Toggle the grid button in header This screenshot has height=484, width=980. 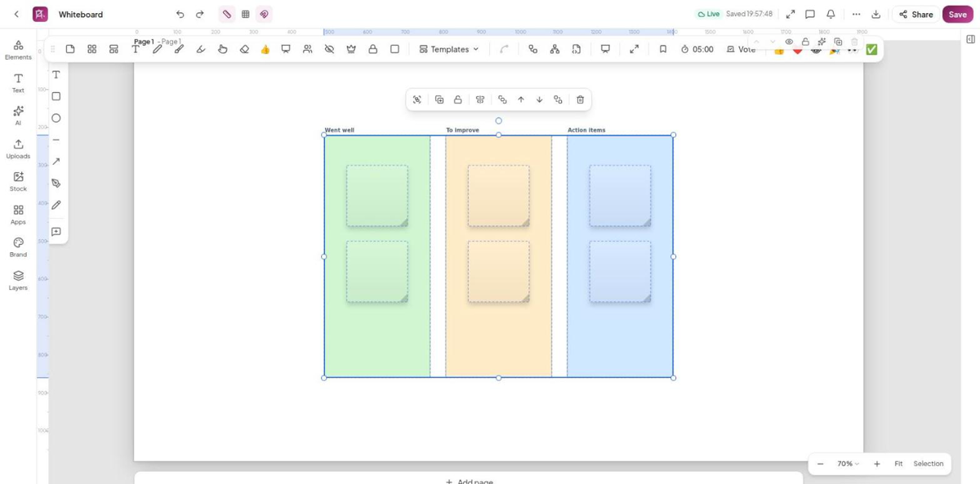pyautogui.click(x=245, y=14)
